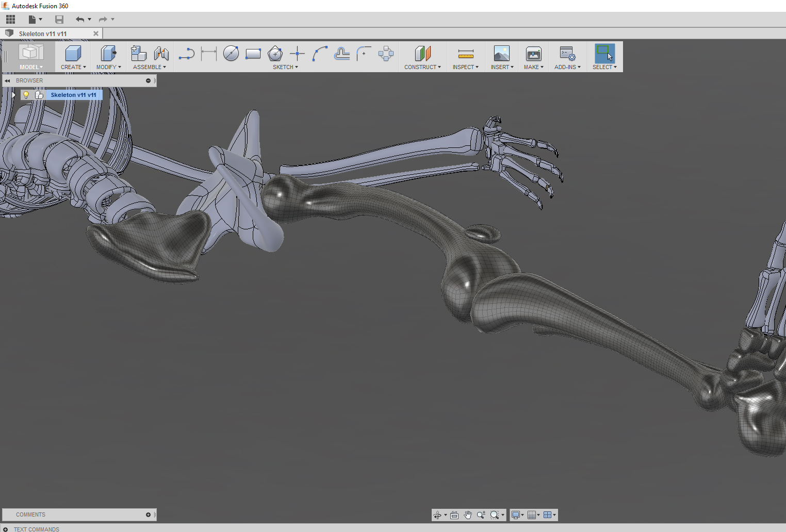Select the Zoom magnifier tool

click(481, 515)
